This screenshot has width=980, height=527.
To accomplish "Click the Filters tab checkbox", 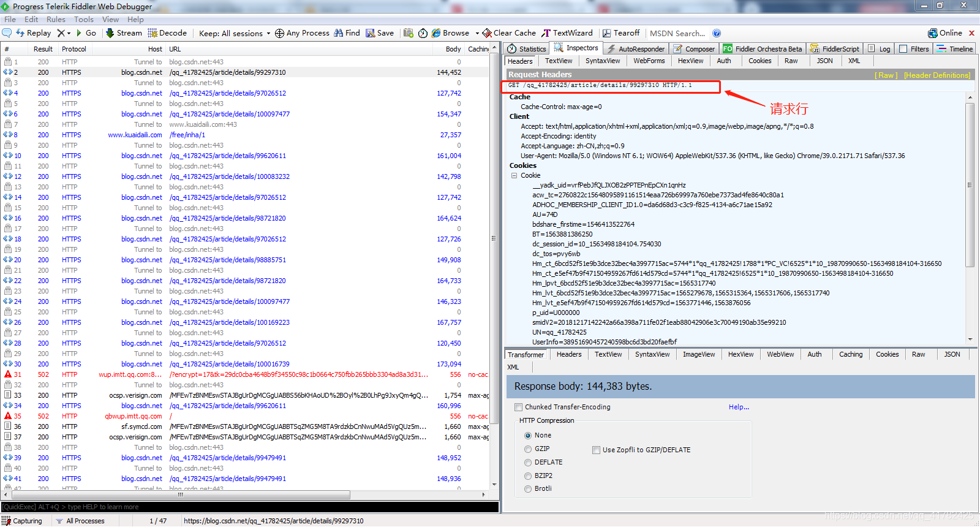I will (x=903, y=49).
